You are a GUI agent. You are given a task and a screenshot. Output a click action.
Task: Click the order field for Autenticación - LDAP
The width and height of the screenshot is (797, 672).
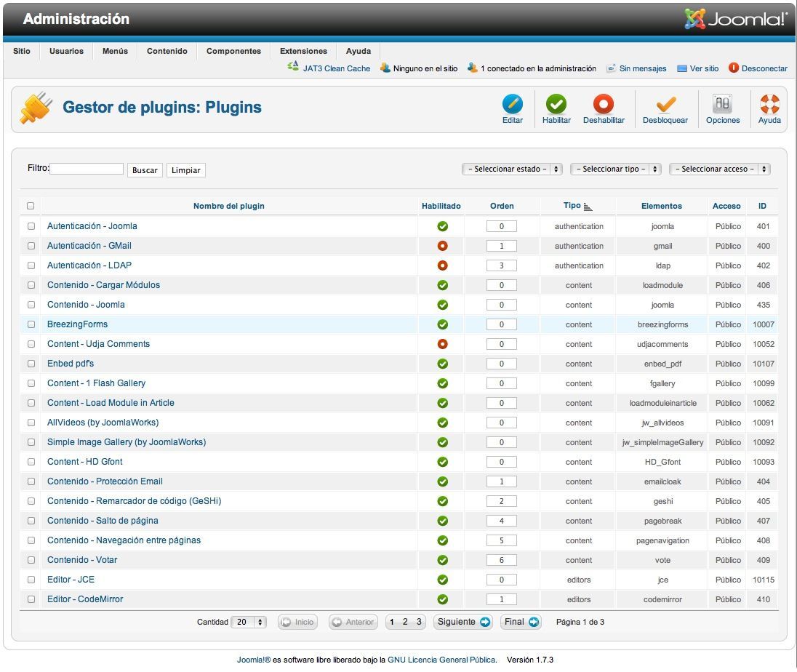(501, 265)
